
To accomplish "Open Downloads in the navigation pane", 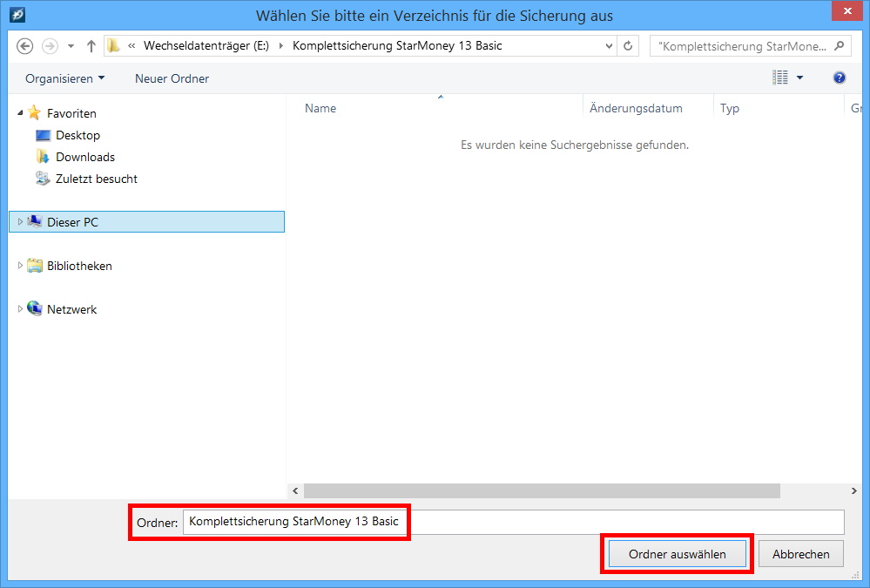I will coord(84,157).
